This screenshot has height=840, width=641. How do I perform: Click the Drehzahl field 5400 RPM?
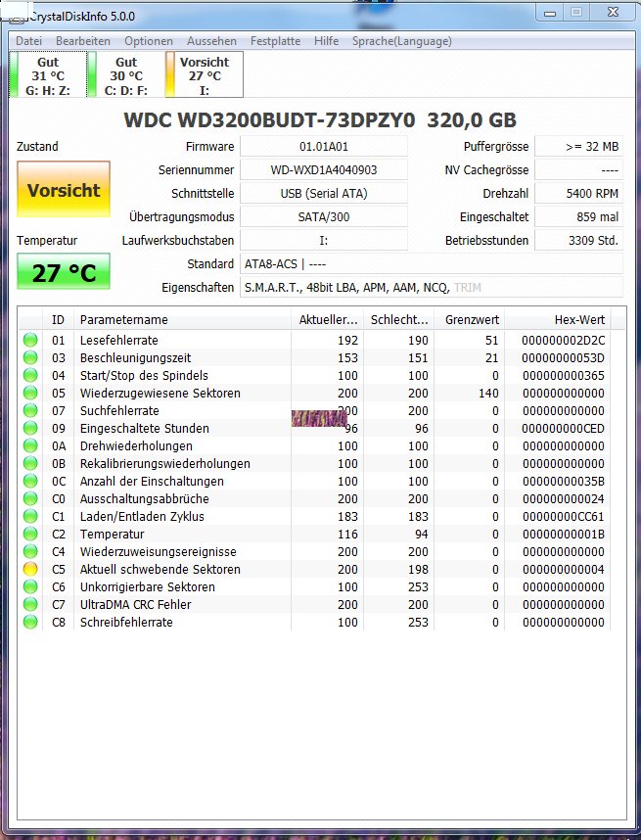[x=579, y=194]
